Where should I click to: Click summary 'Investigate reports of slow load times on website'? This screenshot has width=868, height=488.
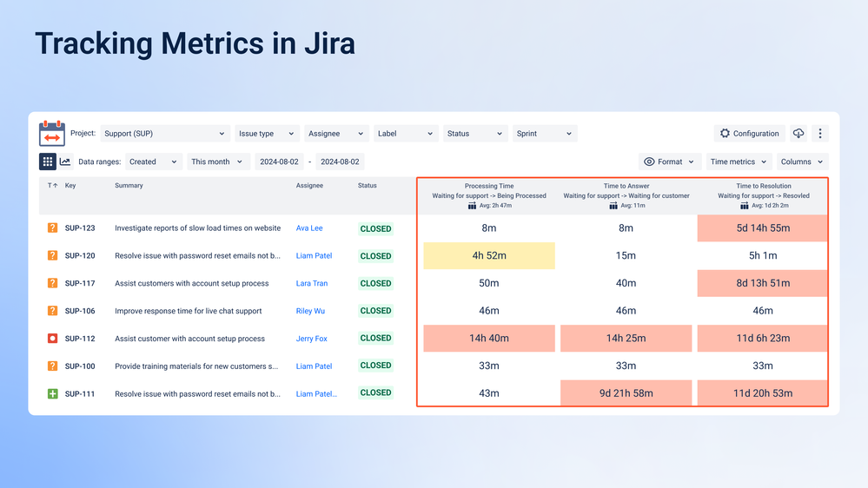[197, 228]
